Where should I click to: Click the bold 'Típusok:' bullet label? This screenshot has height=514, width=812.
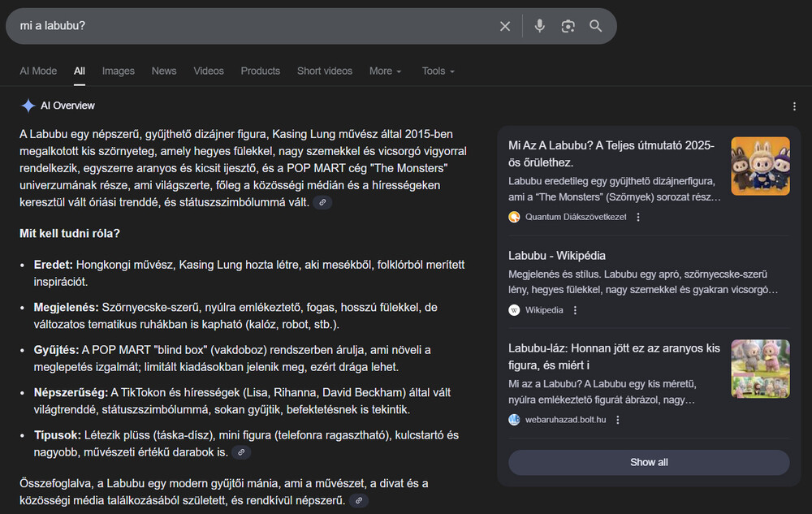click(x=58, y=435)
